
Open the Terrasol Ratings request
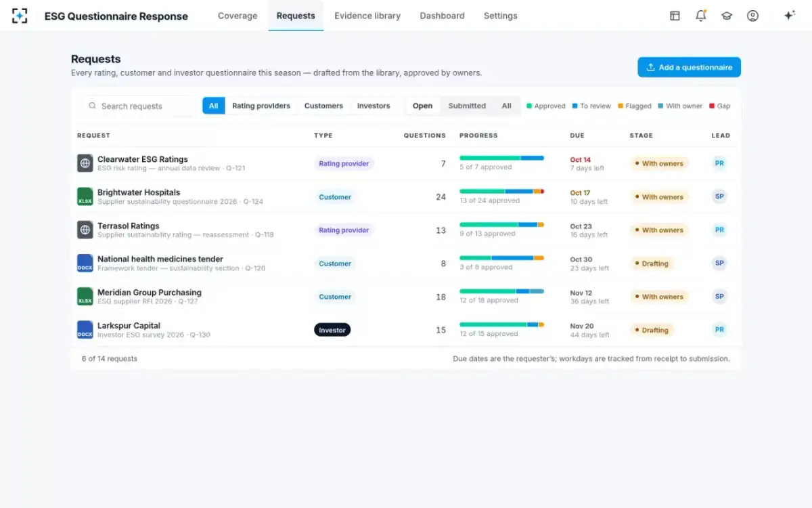(129, 226)
